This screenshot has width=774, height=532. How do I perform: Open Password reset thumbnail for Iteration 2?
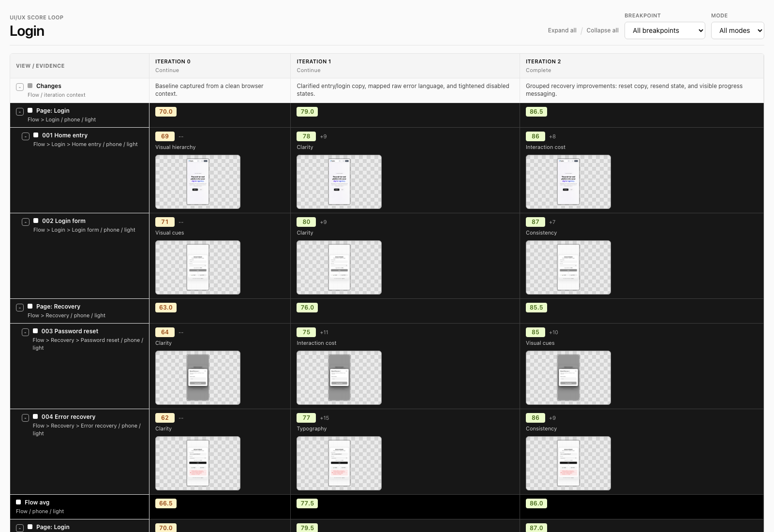[x=568, y=378]
